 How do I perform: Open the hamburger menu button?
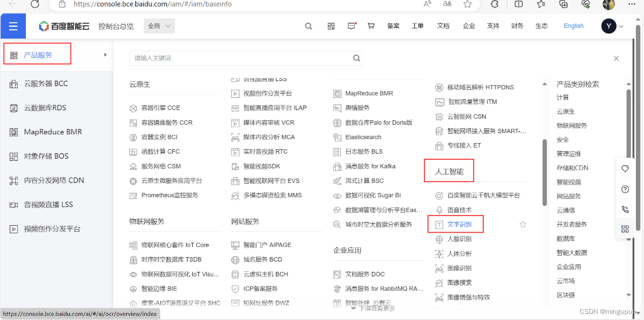[x=13, y=26]
